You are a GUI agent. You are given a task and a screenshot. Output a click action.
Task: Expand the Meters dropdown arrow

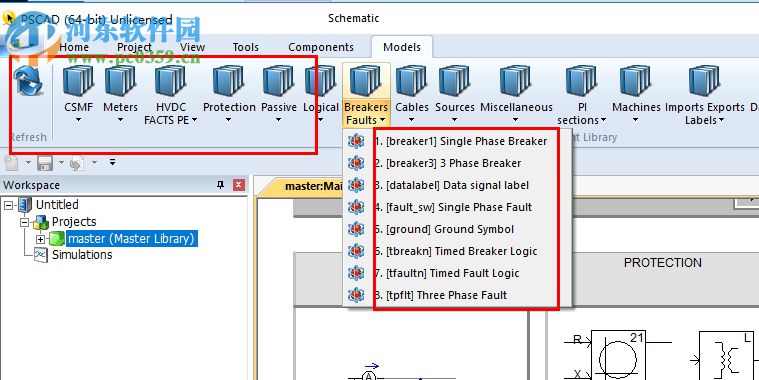click(x=121, y=120)
